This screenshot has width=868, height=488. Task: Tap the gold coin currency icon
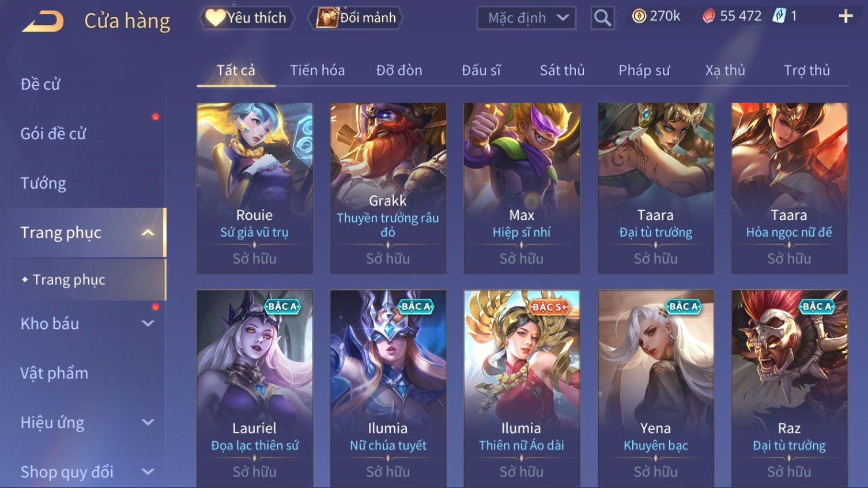pyautogui.click(x=639, y=16)
